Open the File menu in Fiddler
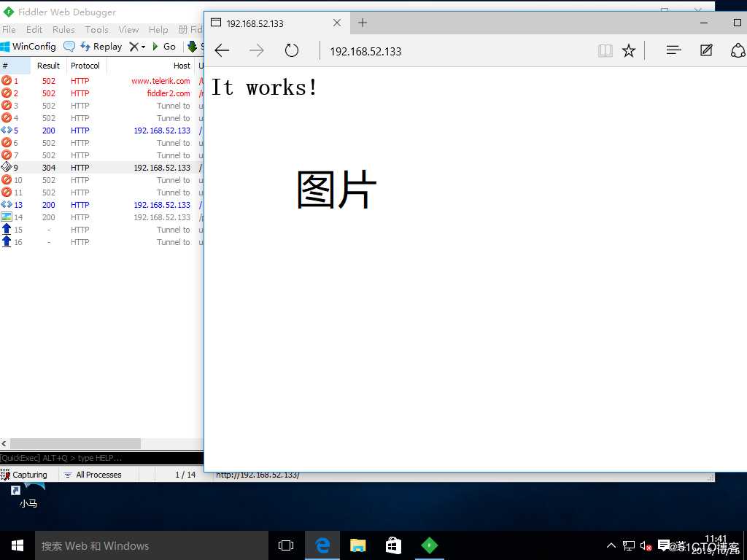The image size is (747, 560). pos(9,29)
